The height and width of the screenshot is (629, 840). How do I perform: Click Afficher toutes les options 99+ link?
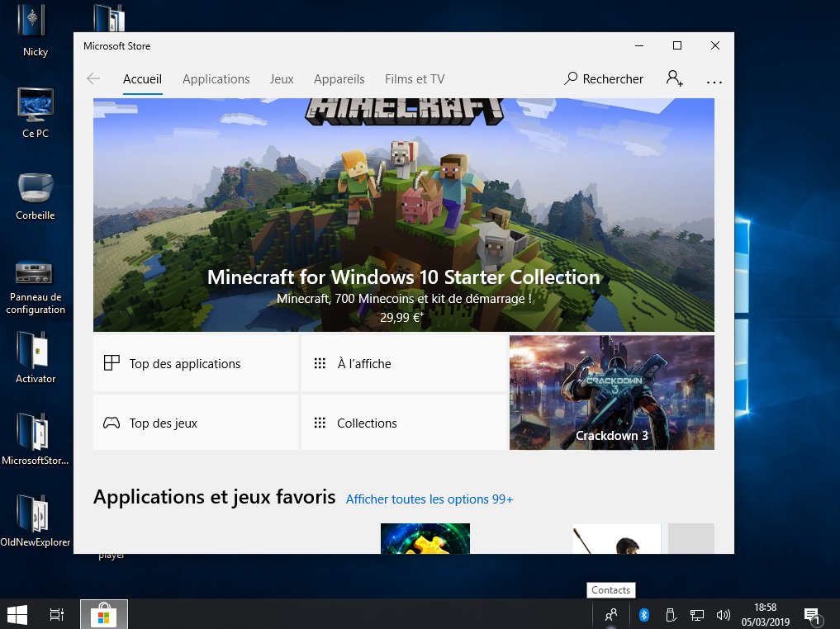coord(429,499)
